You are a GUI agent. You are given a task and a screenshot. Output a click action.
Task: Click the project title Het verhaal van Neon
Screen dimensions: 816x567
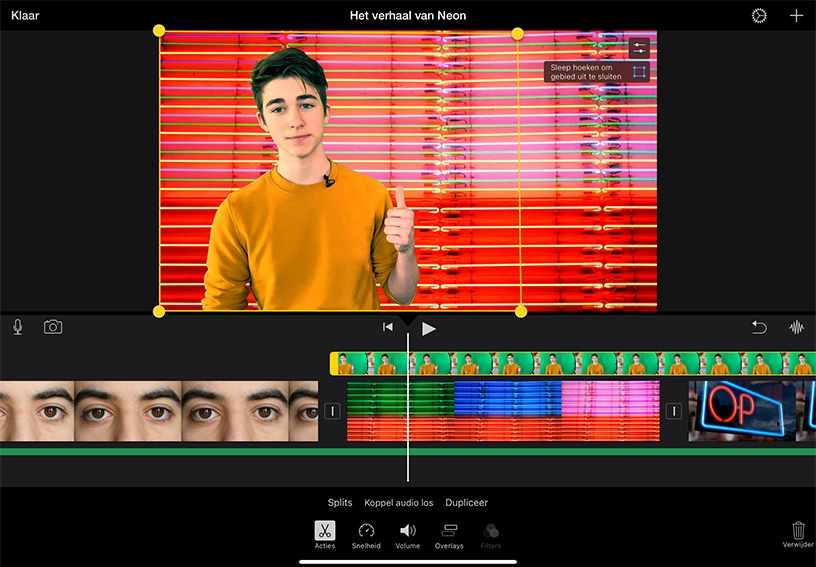pyautogui.click(x=408, y=16)
